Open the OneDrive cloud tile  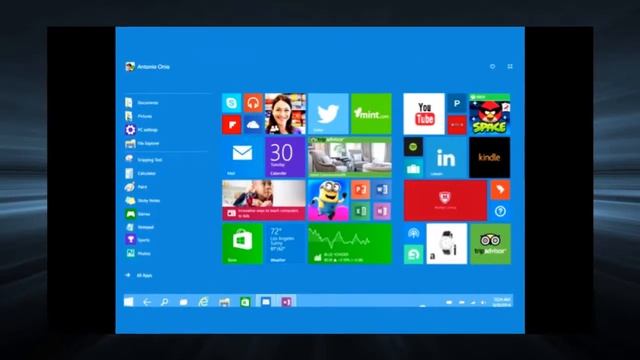253,124
